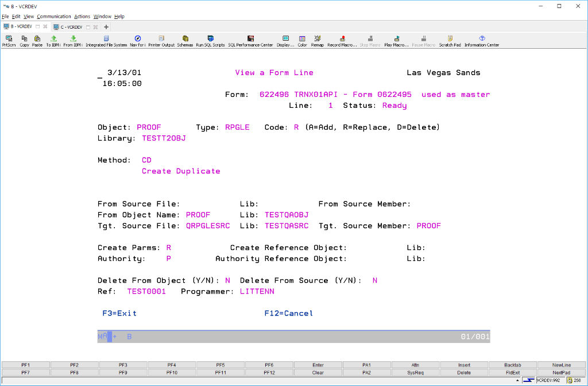The image size is (588, 386).
Task: Click the Status value Ready
Action: pyautogui.click(x=394, y=106)
